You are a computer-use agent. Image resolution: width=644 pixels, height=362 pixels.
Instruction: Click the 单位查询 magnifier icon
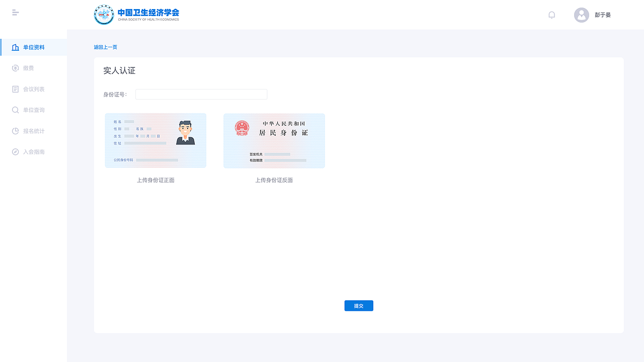tap(16, 110)
